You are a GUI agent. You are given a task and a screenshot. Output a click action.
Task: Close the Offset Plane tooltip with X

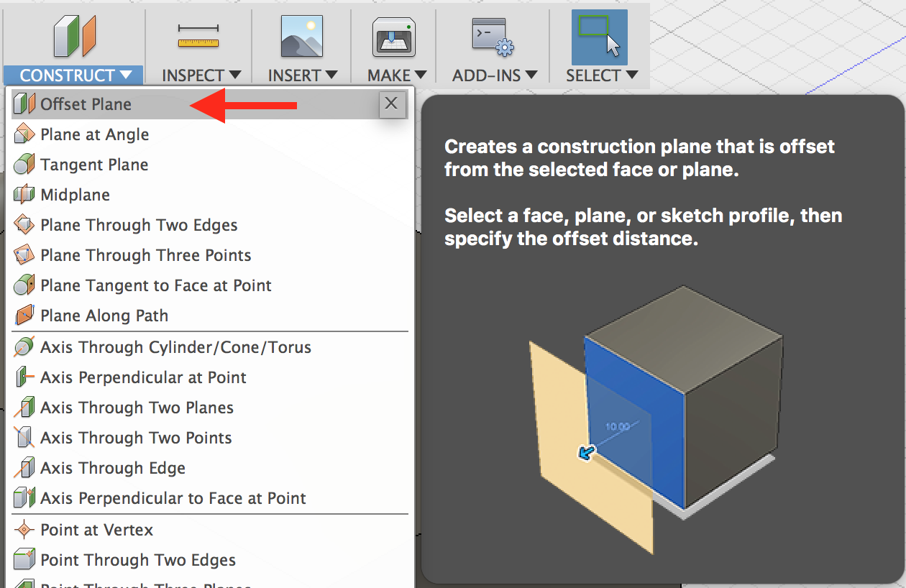point(391,104)
